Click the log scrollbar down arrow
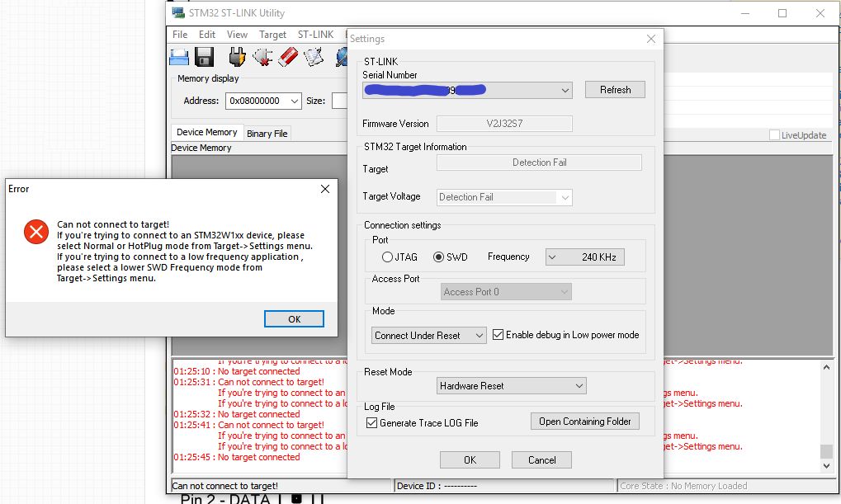The width and height of the screenshot is (841, 504). (x=826, y=466)
